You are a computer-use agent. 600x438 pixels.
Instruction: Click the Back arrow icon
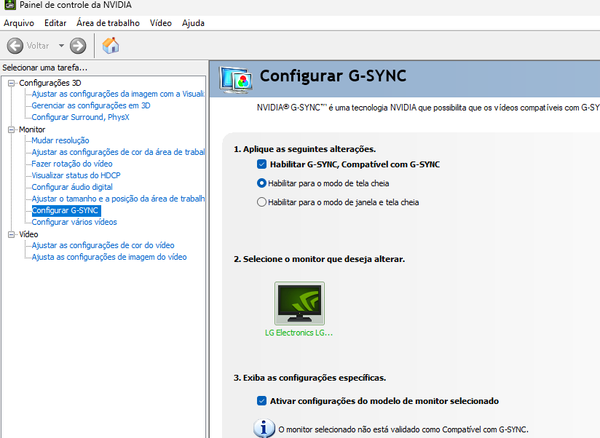click(15, 45)
